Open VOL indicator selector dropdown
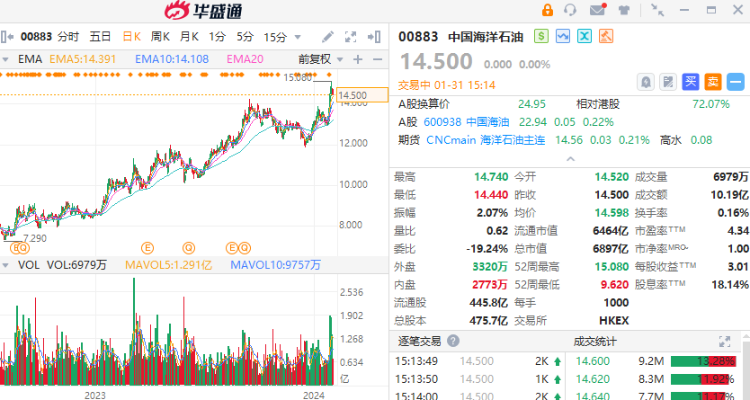Image resolution: width=750 pixels, height=400 pixels. click(x=6, y=265)
